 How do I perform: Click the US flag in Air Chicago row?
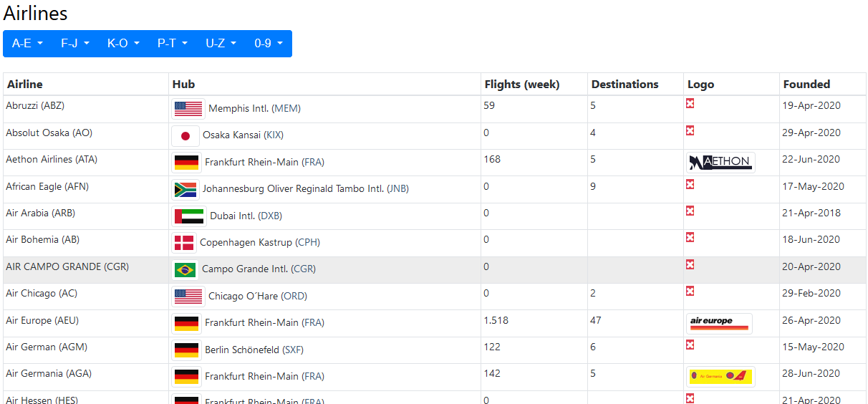point(188,296)
